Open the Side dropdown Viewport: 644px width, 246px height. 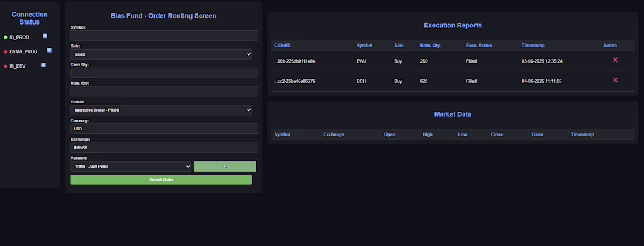161,54
